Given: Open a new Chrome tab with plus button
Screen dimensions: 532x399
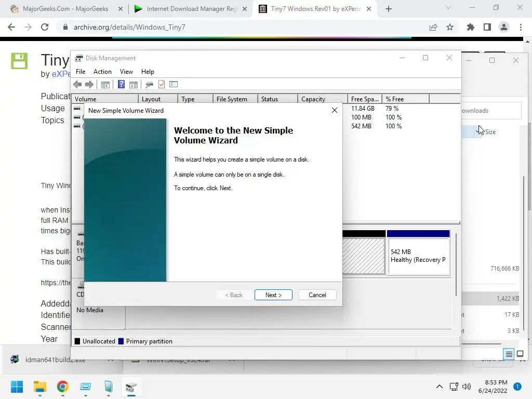Looking at the screenshot, I should tap(389, 9).
